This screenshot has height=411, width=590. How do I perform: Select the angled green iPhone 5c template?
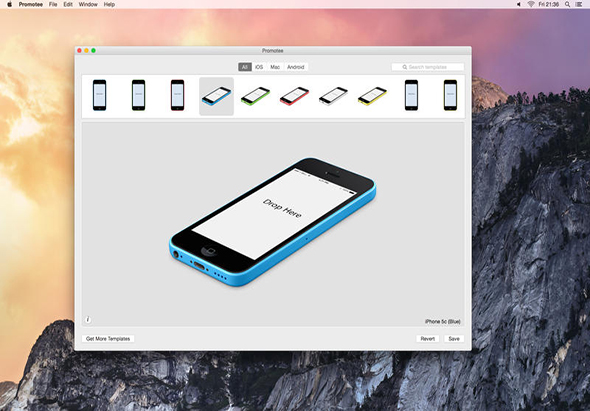[255, 96]
